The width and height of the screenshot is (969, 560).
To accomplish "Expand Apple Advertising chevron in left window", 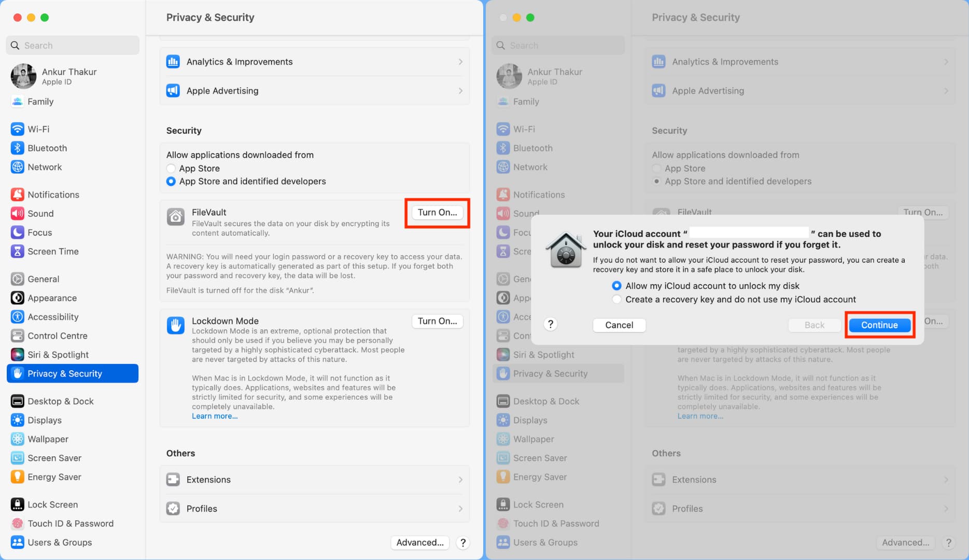I will pyautogui.click(x=460, y=91).
